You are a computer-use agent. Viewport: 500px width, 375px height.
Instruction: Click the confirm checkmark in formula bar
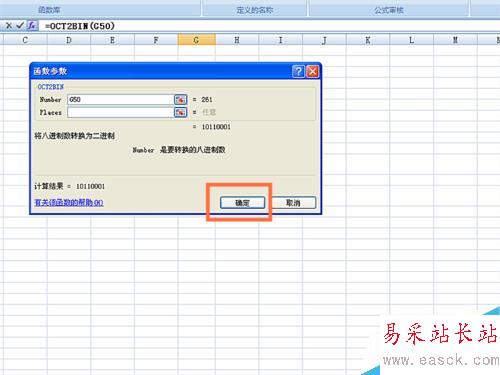tap(20, 25)
